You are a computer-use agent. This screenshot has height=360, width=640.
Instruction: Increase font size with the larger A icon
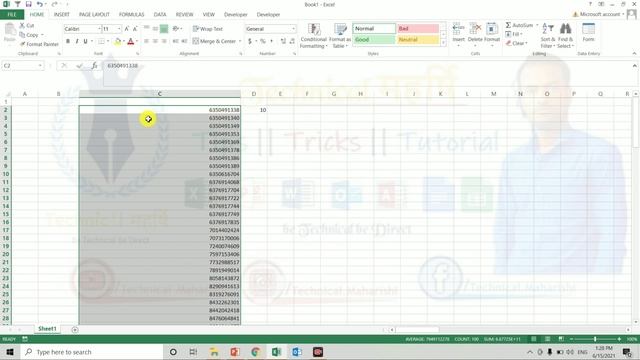127,29
